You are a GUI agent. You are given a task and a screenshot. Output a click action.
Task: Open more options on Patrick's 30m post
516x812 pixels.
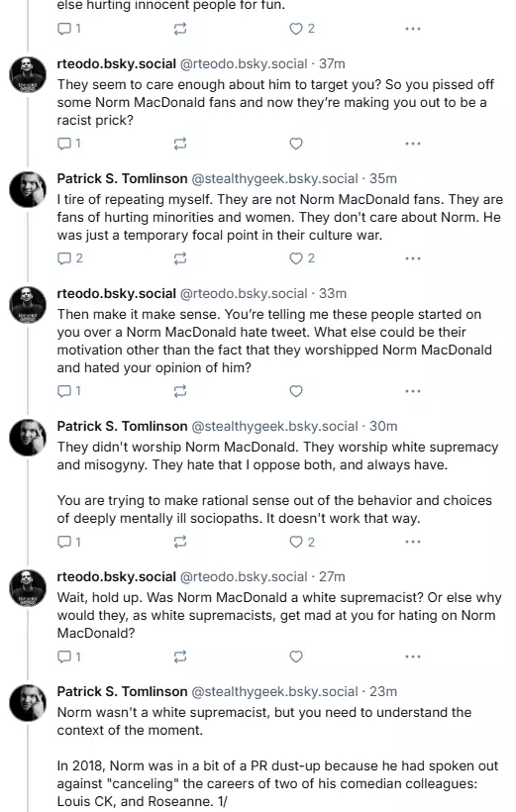tap(412, 542)
